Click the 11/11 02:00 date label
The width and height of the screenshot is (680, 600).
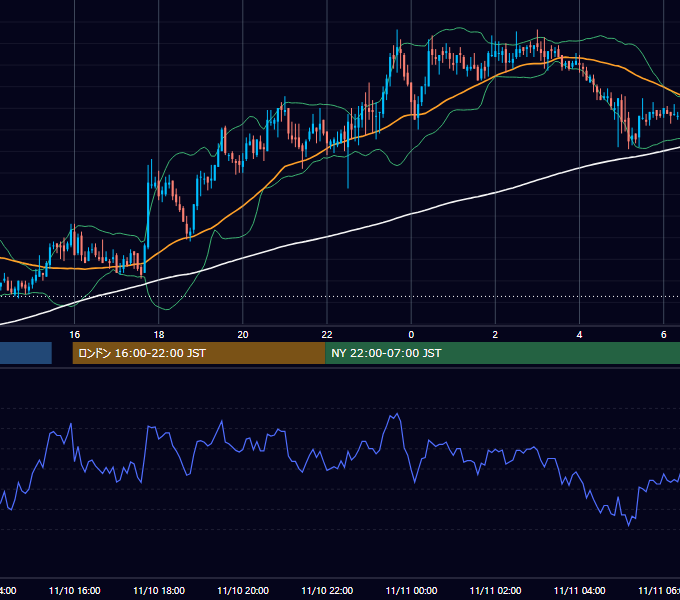(x=495, y=590)
